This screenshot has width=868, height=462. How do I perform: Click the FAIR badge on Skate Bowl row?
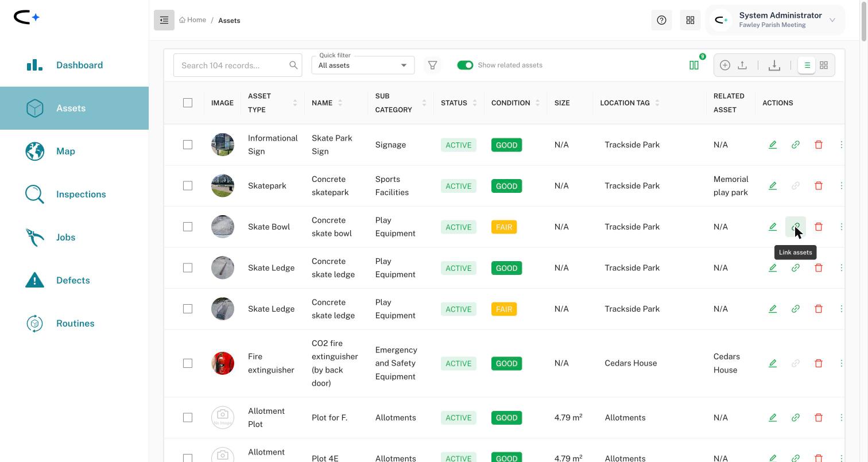pos(504,227)
